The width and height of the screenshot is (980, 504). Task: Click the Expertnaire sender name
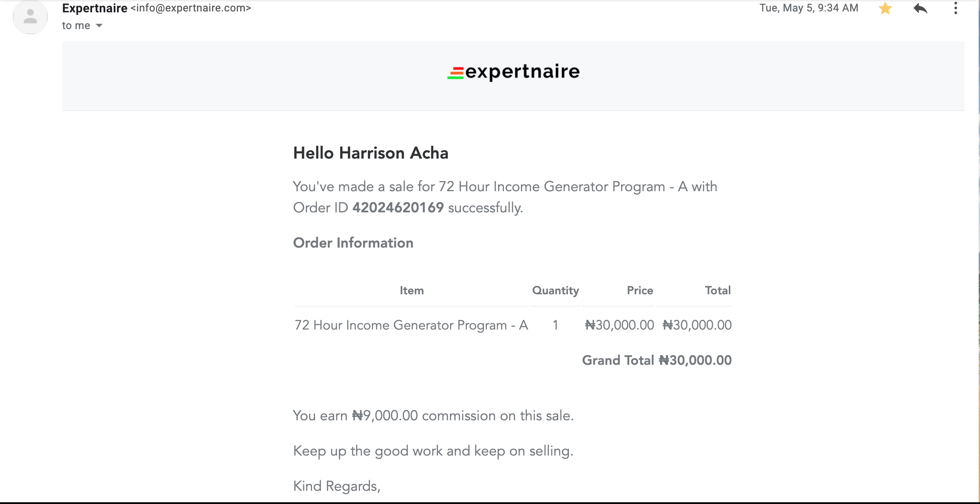coord(95,8)
